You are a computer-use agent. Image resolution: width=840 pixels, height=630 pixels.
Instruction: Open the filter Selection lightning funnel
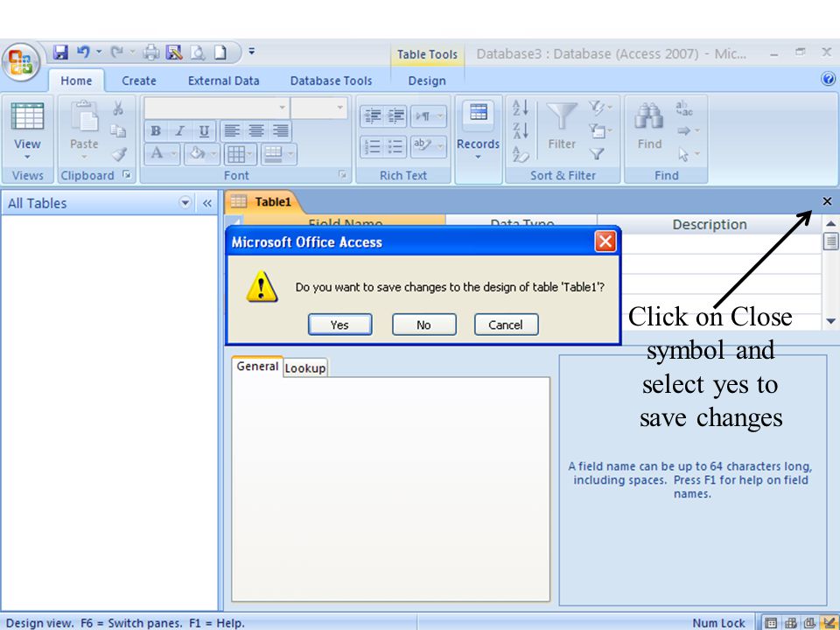click(x=600, y=108)
